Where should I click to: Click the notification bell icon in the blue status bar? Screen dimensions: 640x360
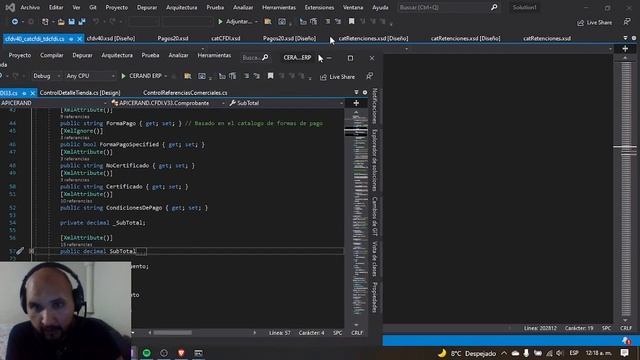click(626, 340)
